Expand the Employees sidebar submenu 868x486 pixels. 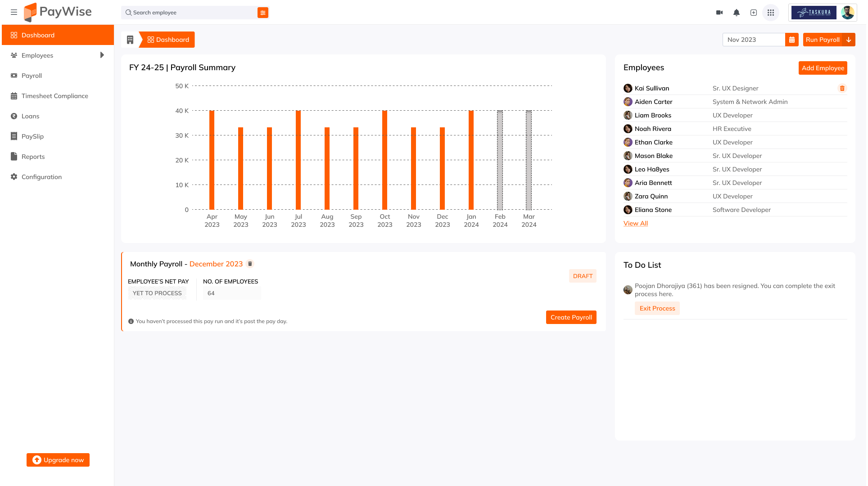[102, 55]
